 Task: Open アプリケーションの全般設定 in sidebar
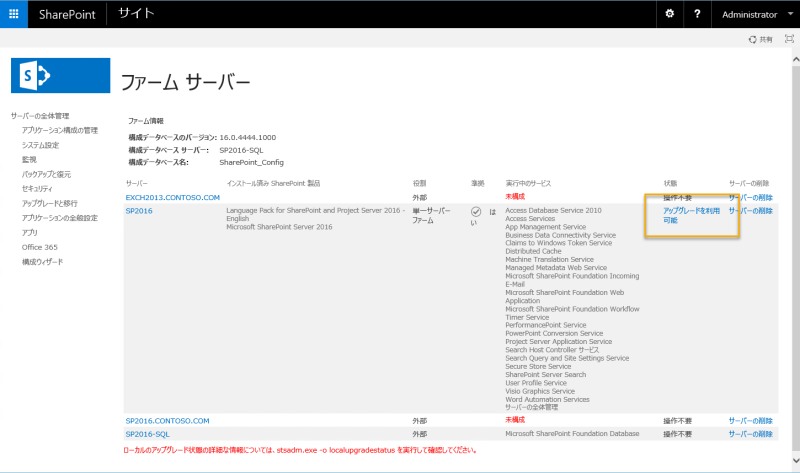pos(60,218)
